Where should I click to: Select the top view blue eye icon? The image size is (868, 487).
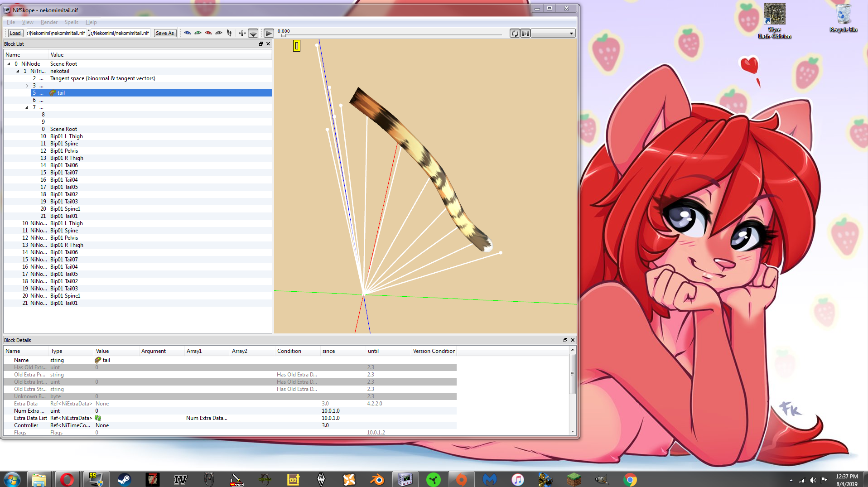(188, 33)
